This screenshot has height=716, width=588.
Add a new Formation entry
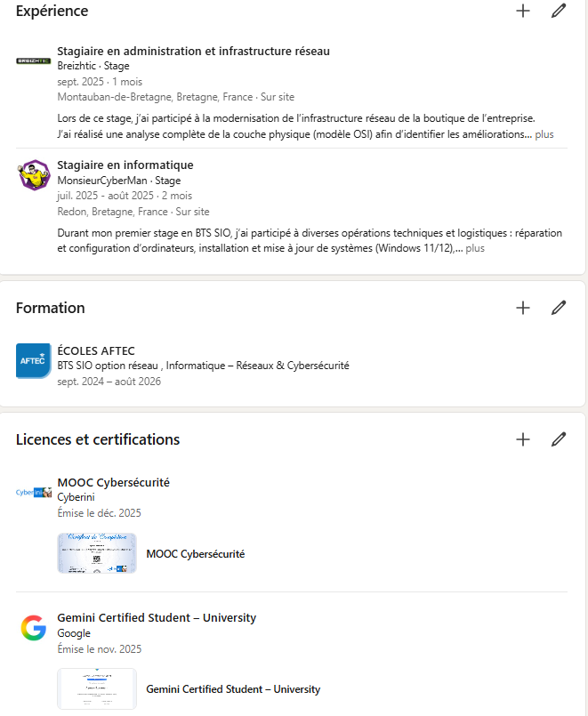click(523, 307)
